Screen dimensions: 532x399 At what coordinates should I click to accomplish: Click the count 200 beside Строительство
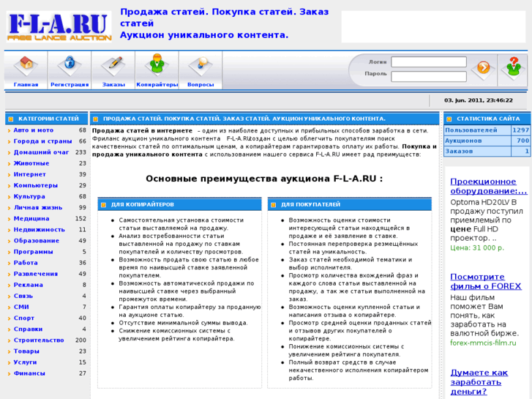click(80, 340)
